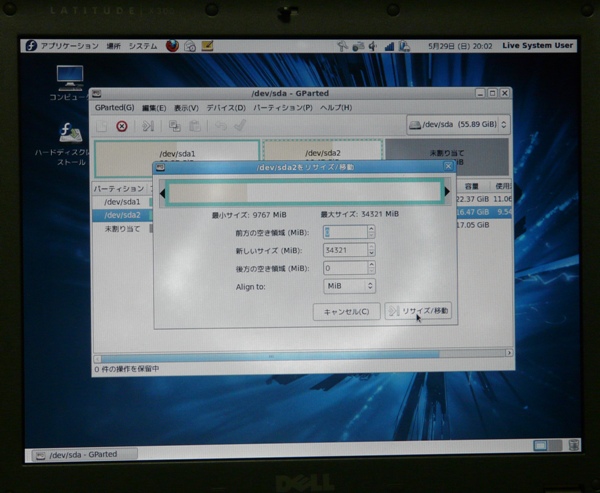Click the Firefox icon in top panel
This screenshot has height=493, width=600.
click(x=172, y=46)
